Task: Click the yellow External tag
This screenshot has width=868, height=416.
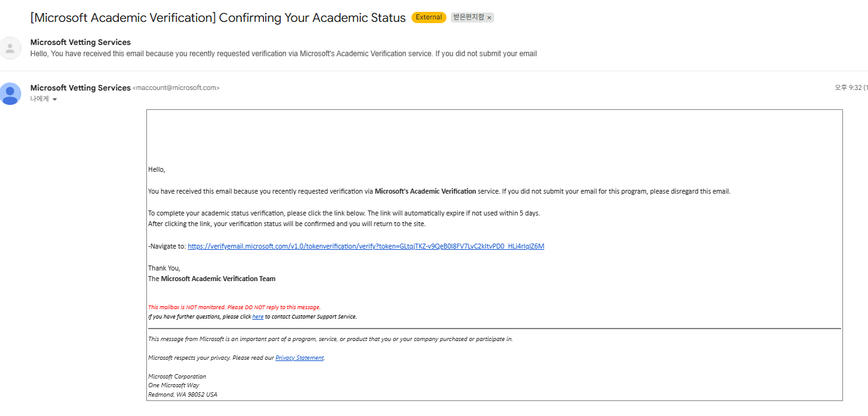Action: tap(428, 17)
